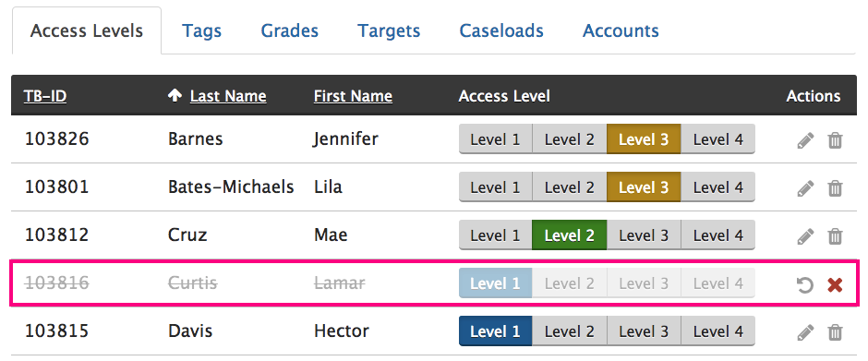
Task: Open the Caseloads tab
Action: (x=501, y=30)
